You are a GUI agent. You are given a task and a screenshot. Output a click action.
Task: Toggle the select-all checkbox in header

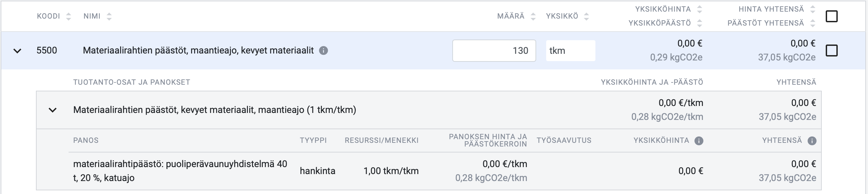tap(832, 16)
